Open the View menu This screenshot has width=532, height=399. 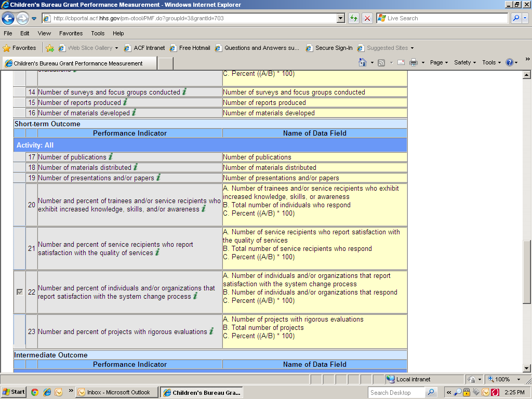(x=44, y=33)
